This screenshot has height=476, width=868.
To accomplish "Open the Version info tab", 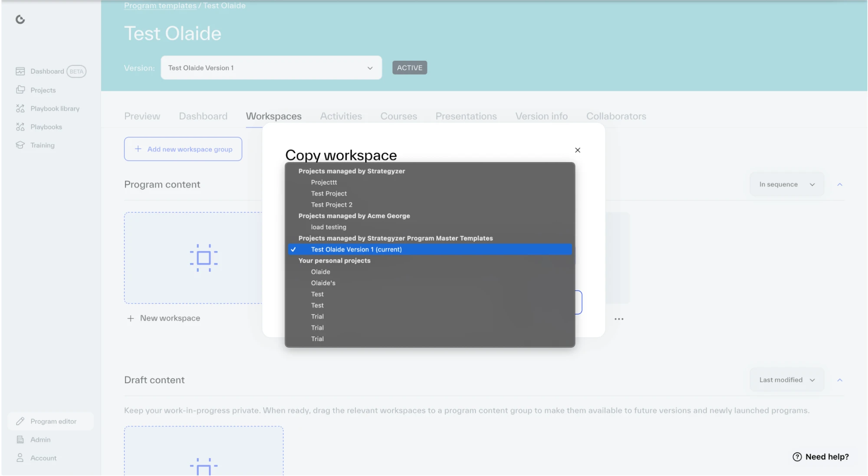I will pyautogui.click(x=541, y=116).
